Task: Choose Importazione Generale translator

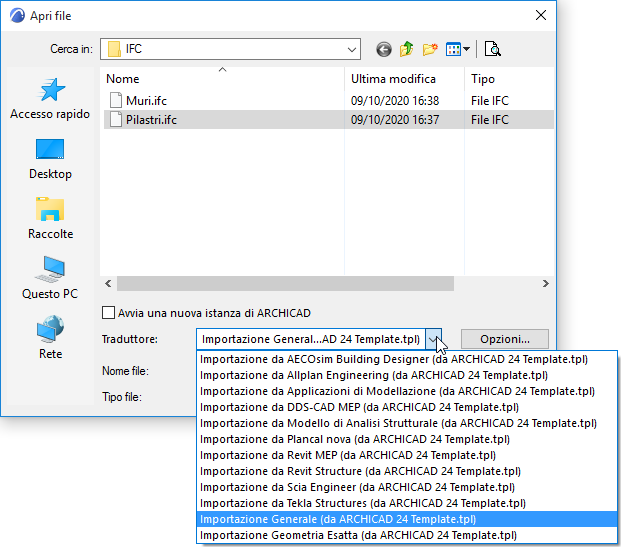Action: coord(407,519)
